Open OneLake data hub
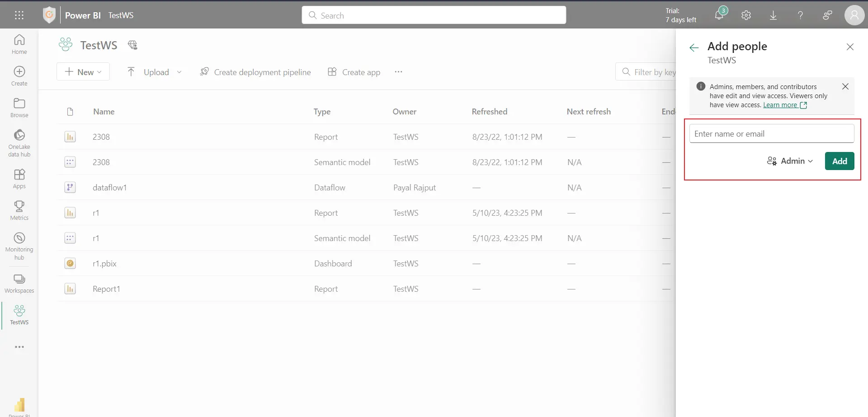Viewport: 868px width, 417px height. click(19, 143)
